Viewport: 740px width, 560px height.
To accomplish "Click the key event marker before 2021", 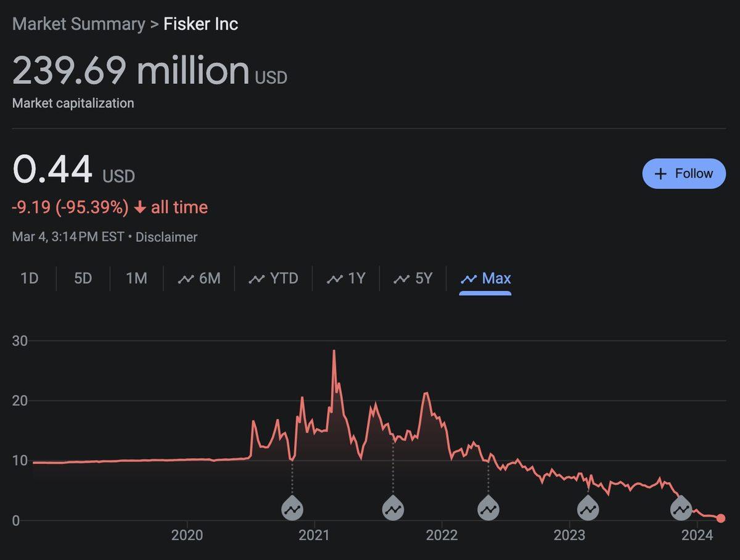I will point(292,509).
